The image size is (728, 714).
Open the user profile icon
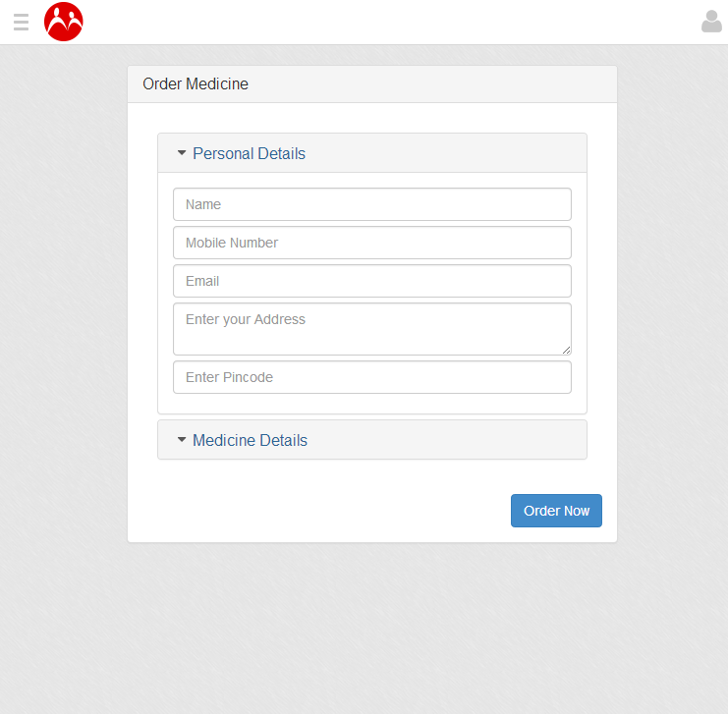711,22
